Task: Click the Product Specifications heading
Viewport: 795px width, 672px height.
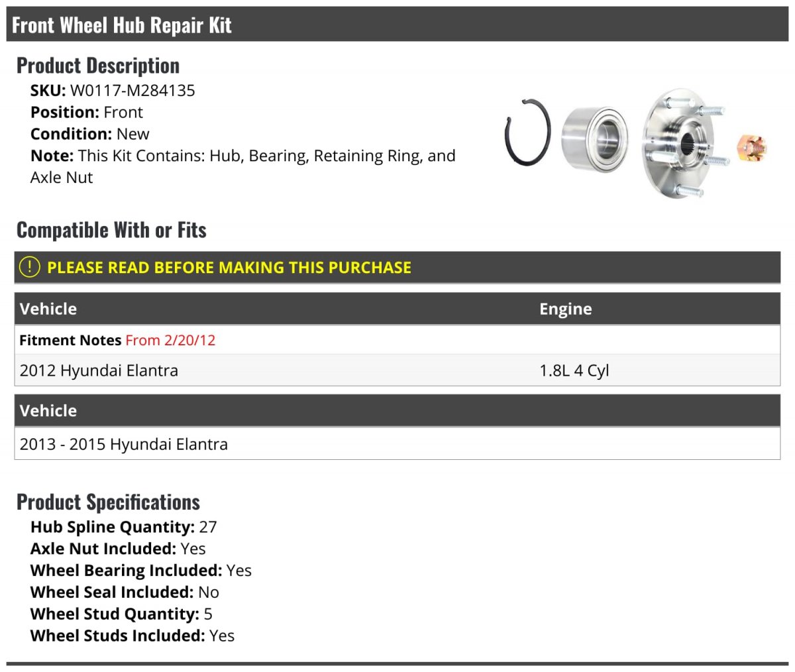Action: (x=108, y=502)
